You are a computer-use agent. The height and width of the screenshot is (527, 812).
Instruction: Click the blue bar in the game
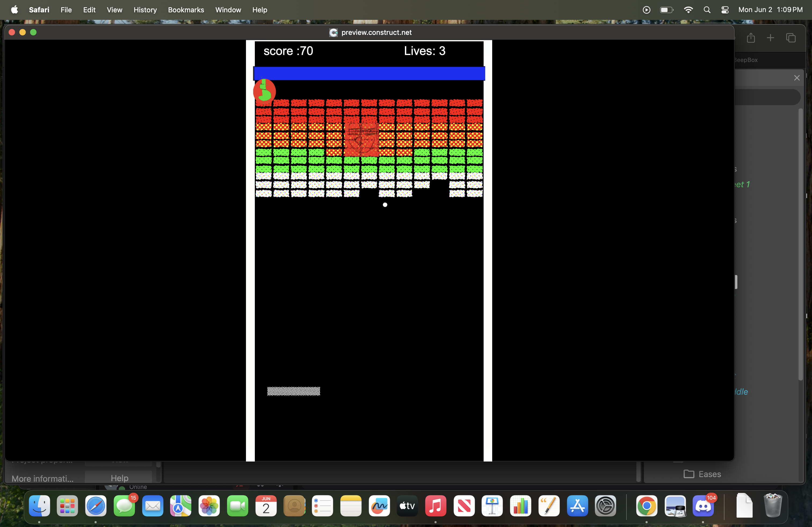click(x=369, y=73)
